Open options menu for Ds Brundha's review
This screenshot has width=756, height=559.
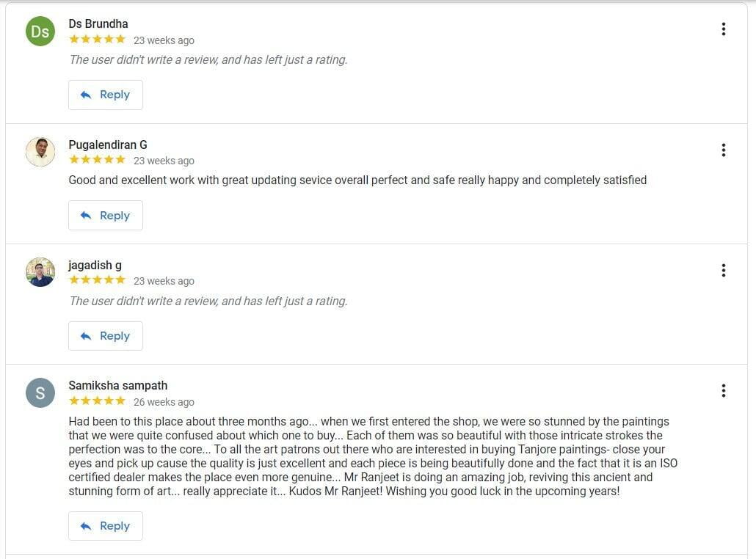(723, 29)
